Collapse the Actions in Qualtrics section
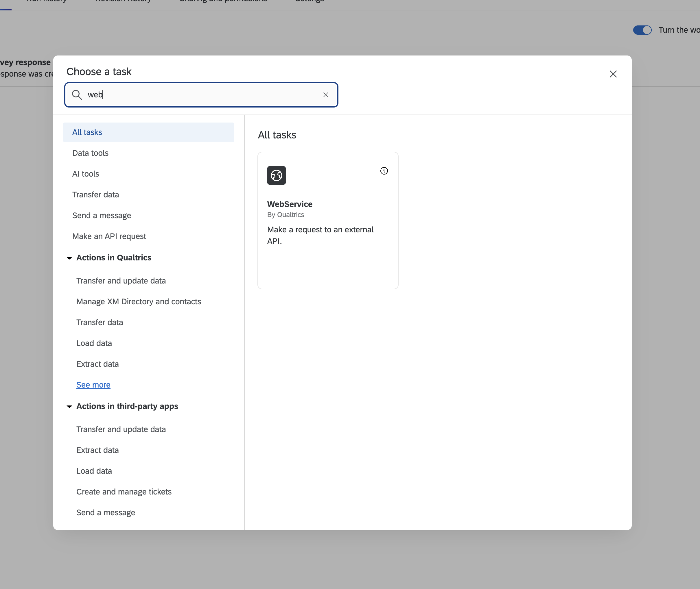 pos(69,258)
